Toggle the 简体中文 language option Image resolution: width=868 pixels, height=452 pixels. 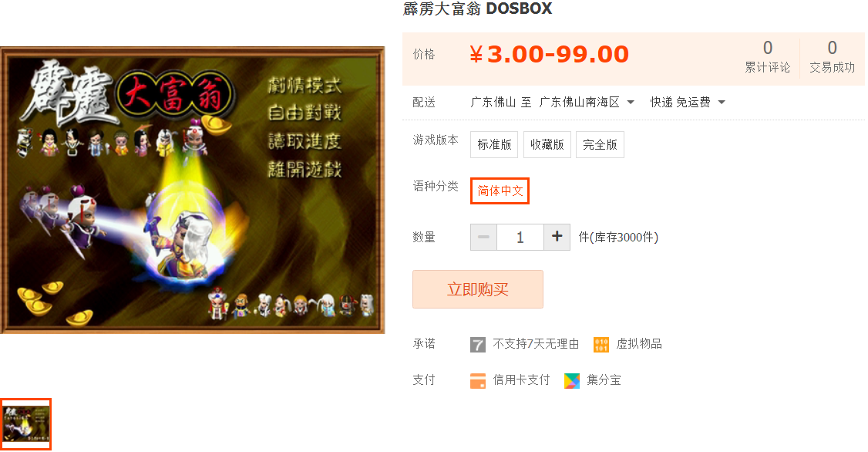[x=500, y=191]
